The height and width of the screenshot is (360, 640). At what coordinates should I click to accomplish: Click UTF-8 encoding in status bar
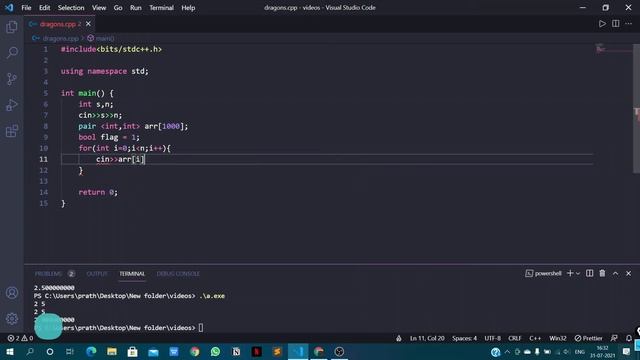pos(493,338)
